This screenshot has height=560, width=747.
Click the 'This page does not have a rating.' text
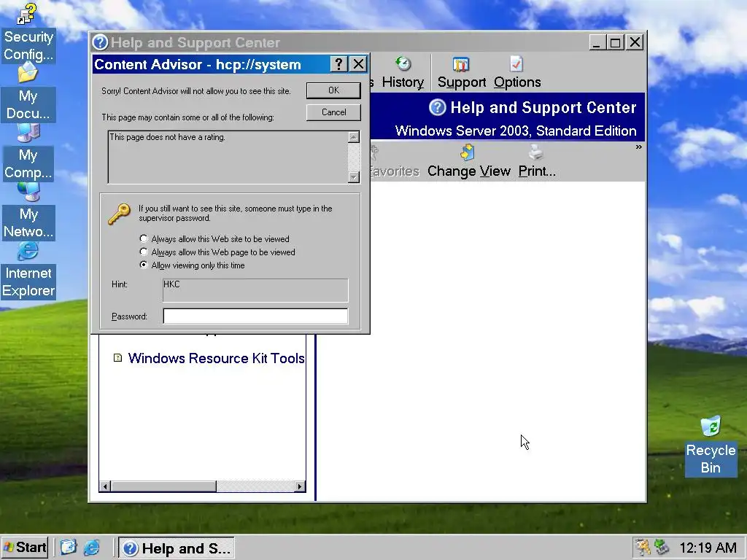[167, 137]
